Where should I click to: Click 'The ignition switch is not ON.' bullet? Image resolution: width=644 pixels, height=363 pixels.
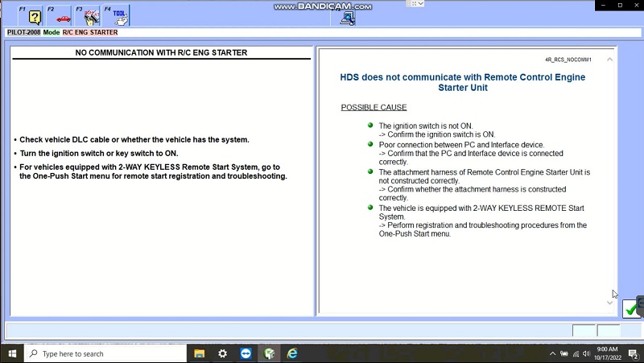(x=426, y=126)
